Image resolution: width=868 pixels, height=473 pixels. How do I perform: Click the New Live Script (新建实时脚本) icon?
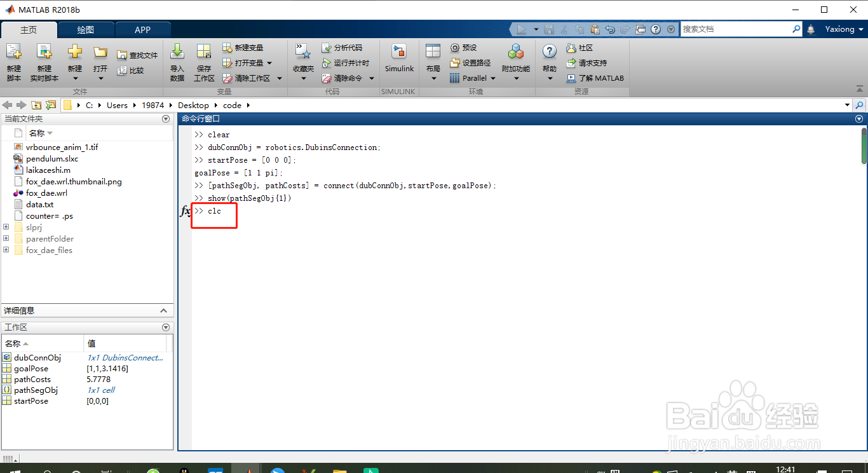coord(44,52)
